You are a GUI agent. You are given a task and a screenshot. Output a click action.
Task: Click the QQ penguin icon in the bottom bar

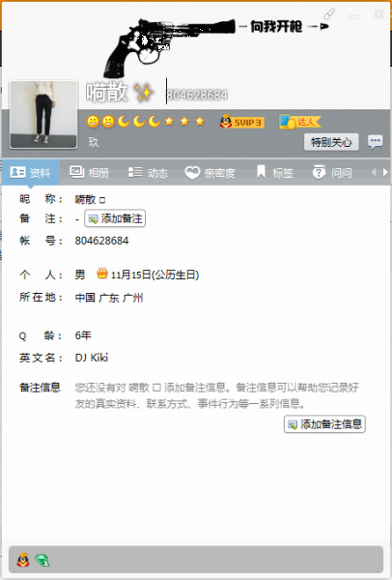point(23,560)
